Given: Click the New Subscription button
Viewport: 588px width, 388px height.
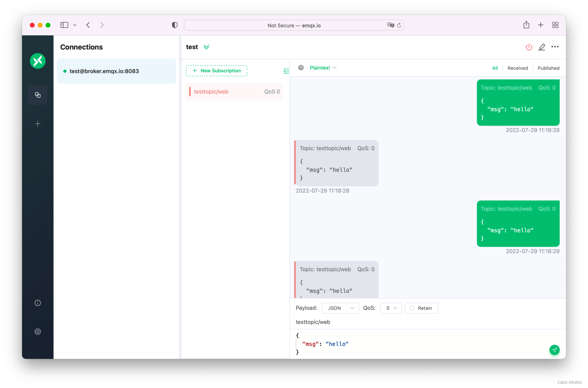Looking at the screenshot, I should tap(217, 71).
